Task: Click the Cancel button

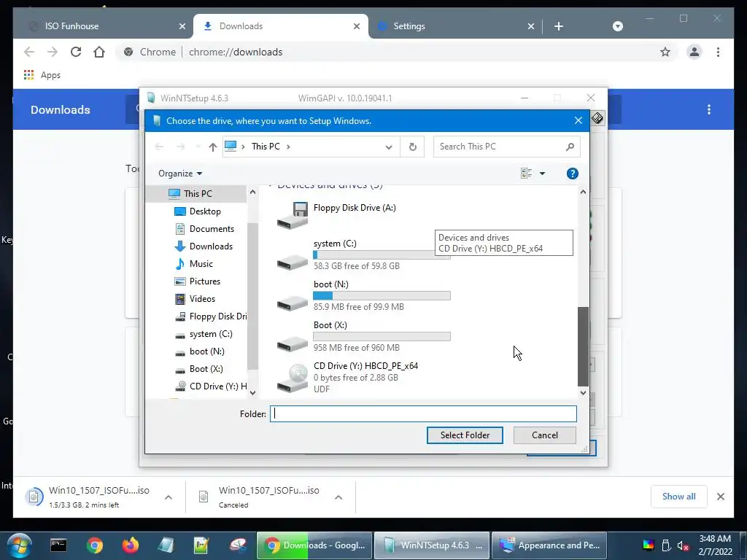Action: [544, 435]
